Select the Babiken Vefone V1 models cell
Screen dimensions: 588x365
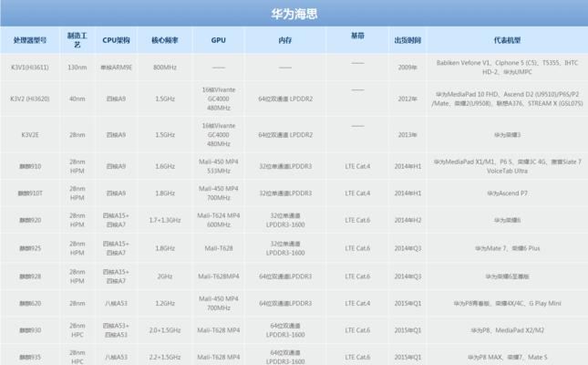point(507,68)
